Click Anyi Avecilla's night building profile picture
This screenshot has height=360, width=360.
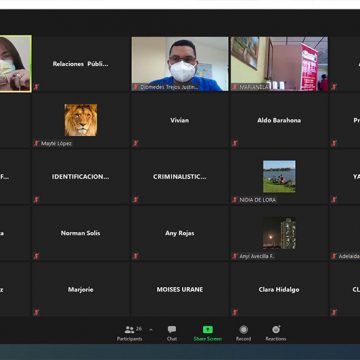(x=279, y=233)
